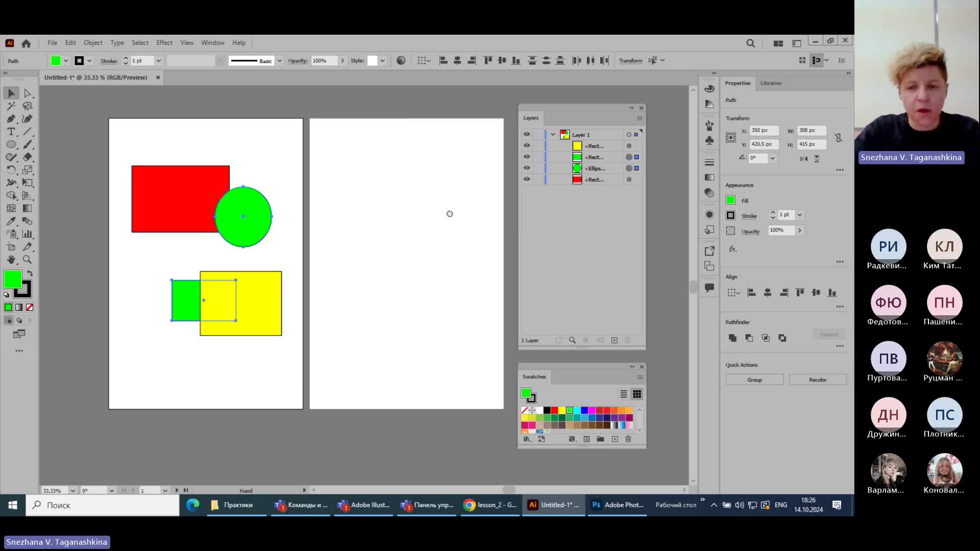This screenshot has width=980, height=551.
Task: Hide the Ellipse sublayer
Action: 527,168
